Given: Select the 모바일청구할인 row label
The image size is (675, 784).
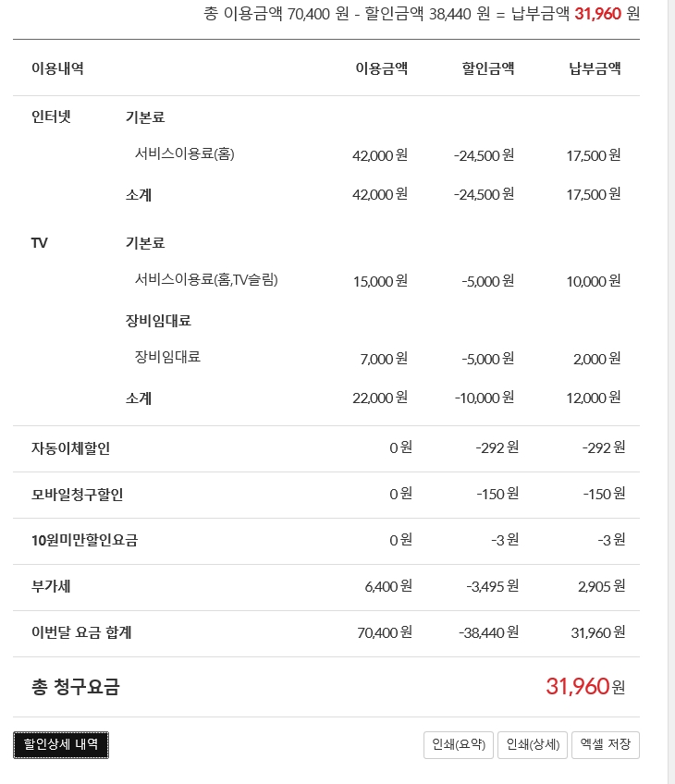Looking at the screenshot, I should point(77,495).
